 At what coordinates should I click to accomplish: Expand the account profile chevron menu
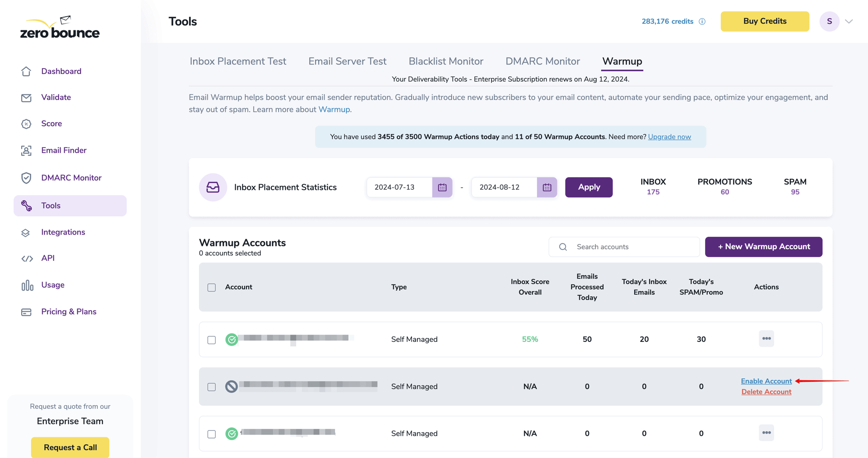click(849, 21)
